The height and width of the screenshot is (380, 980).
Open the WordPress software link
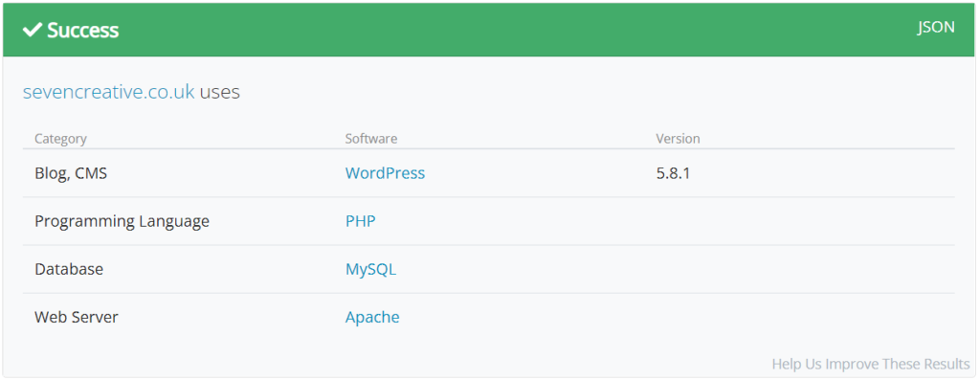pos(385,173)
